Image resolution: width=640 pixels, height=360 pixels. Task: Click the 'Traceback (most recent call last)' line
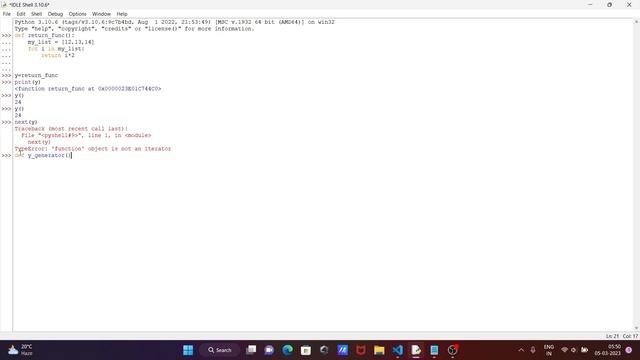71,129
